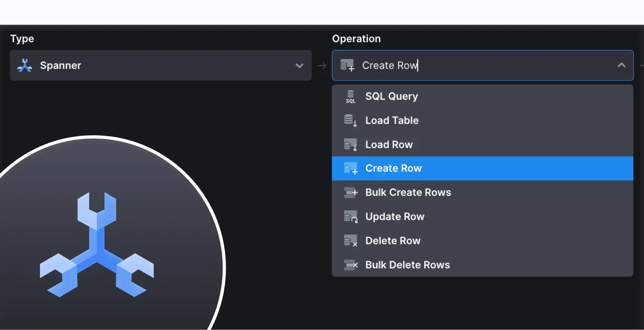This screenshot has width=644, height=330.
Task: Select the Update Row operation
Action: pos(483,217)
